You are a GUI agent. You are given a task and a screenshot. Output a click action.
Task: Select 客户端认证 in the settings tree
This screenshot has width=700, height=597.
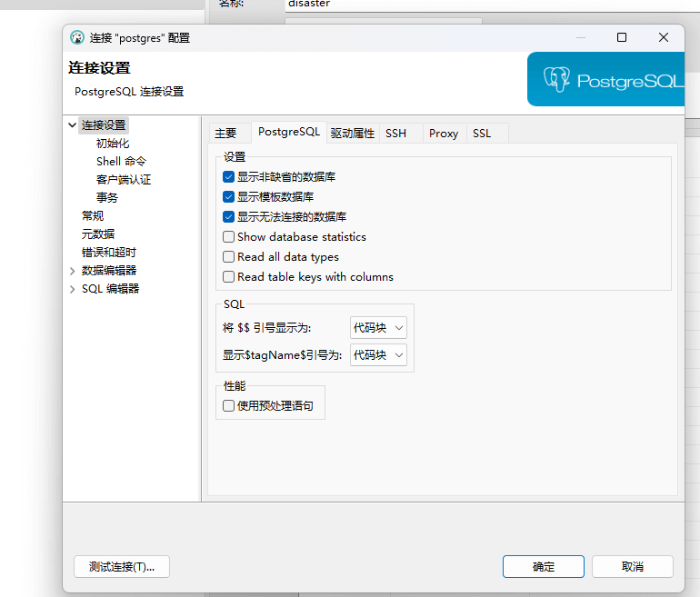tap(124, 180)
